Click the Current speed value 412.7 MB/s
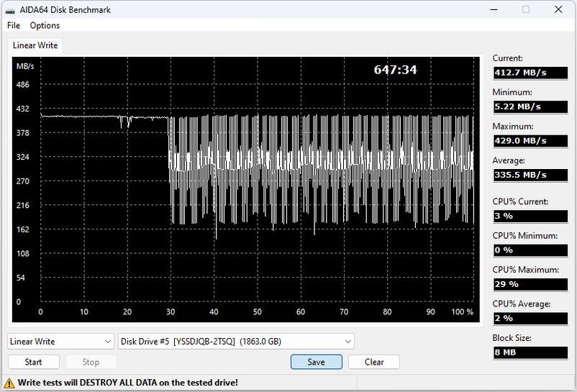The image size is (577, 392). [530, 73]
